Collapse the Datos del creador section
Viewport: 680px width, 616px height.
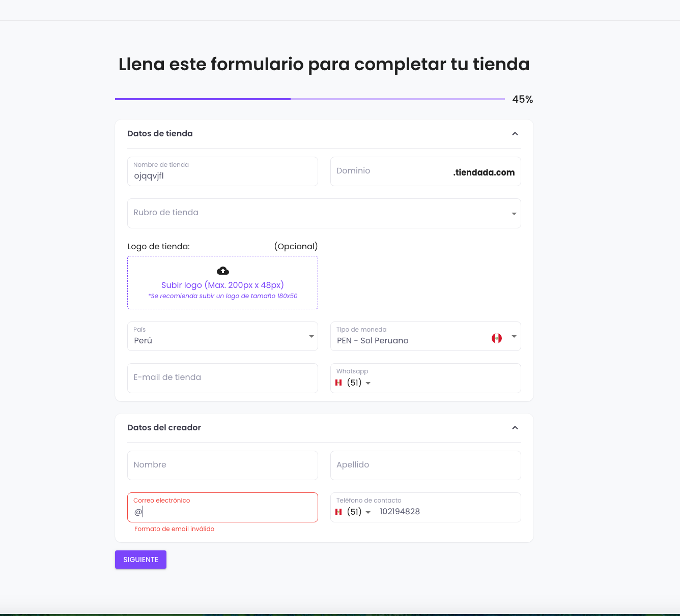[x=515, y=428]
